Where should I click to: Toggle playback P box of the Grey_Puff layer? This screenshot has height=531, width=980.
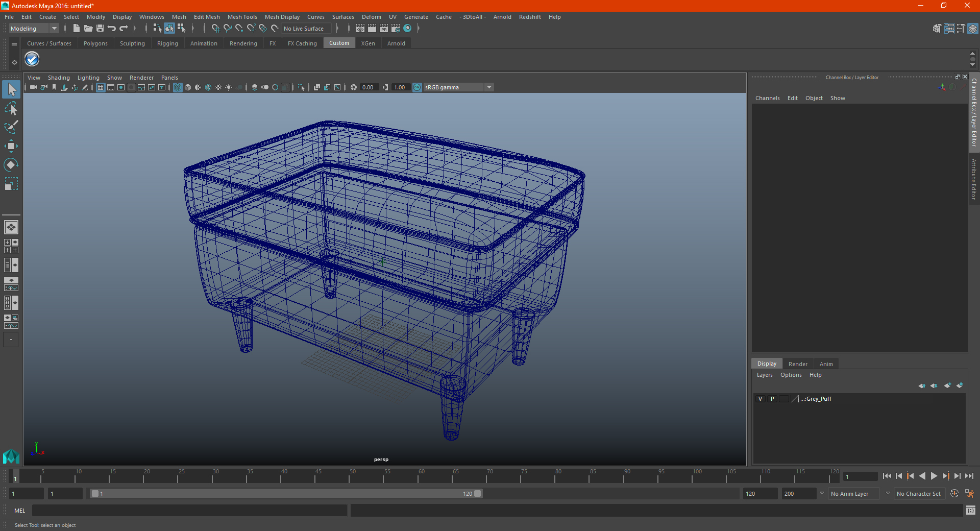click(x=772, y=399)
